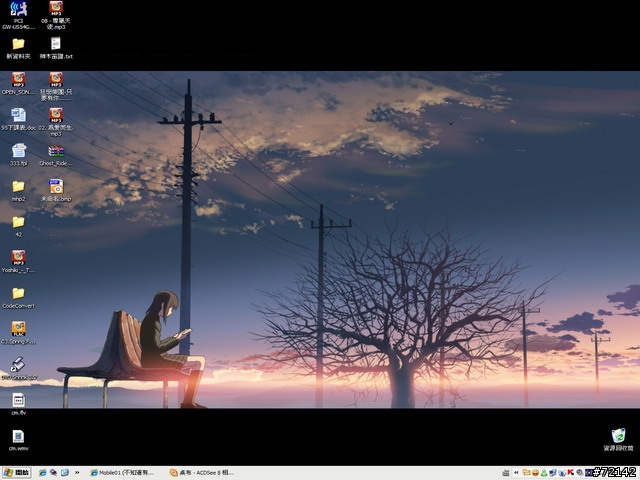Expand hidden system tray icons arrow

click(x=516, y=473)
